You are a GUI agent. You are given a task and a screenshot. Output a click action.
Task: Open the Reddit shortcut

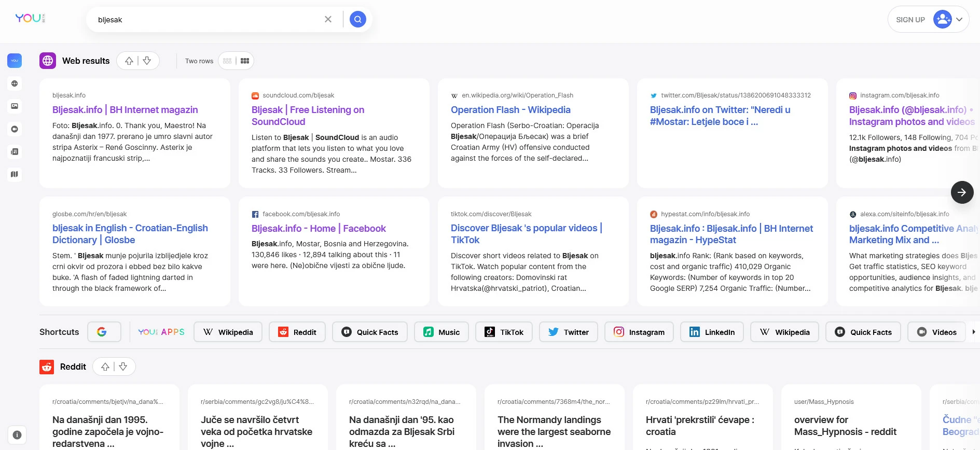click(297, 332)
